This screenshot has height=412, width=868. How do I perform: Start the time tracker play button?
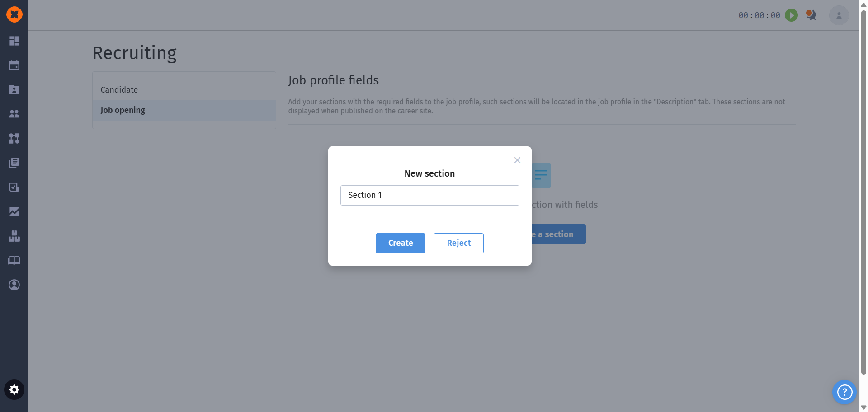(x=791, y=15)
